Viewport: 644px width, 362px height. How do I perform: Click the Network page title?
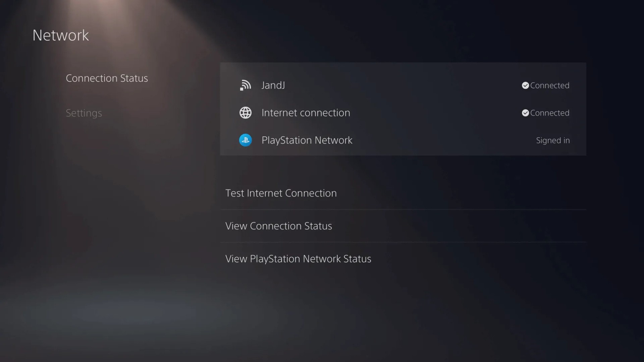coord(61,35)
